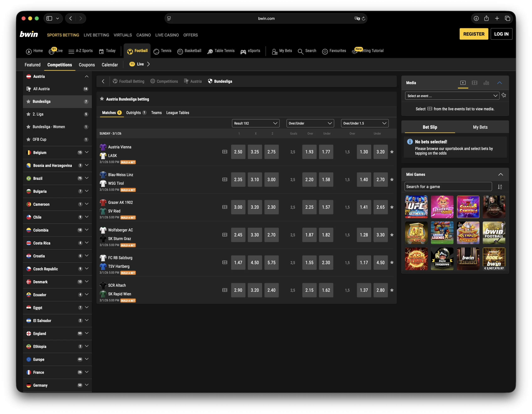Bet on Austria Vienna win odds 2.50

pyautogui.click(x=238, y=152)
